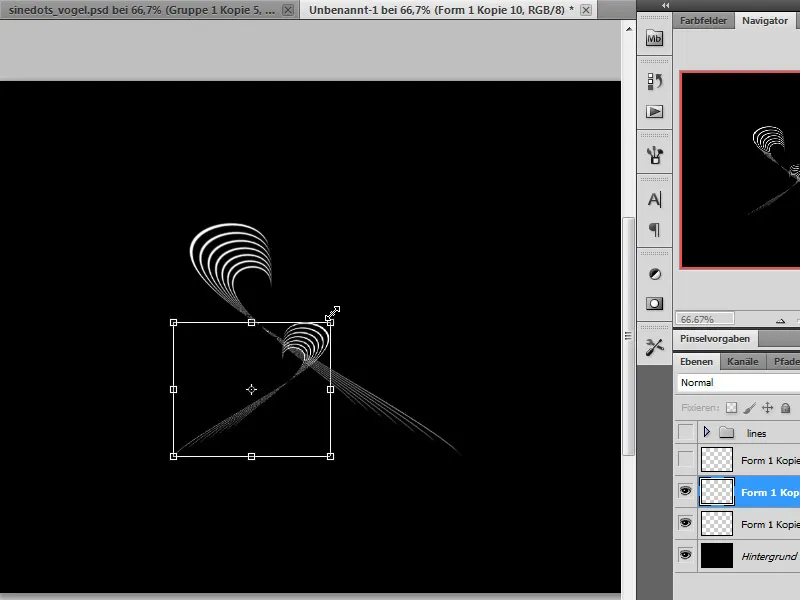This screenshot has height=600, width=800.
Task: Open the Character panel icon
Action: click(x=654, y=199)
